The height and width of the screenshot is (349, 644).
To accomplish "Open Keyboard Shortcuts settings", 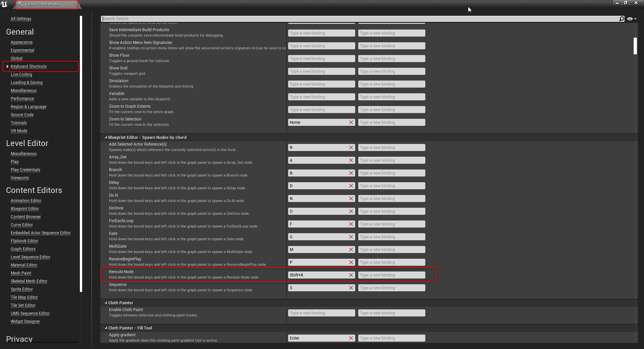I will pos(29,66).
